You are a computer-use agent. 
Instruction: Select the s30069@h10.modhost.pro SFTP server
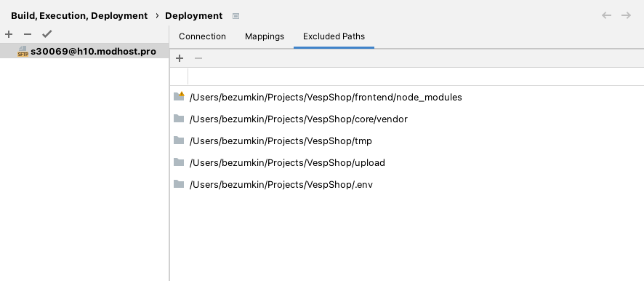(84, 52)
